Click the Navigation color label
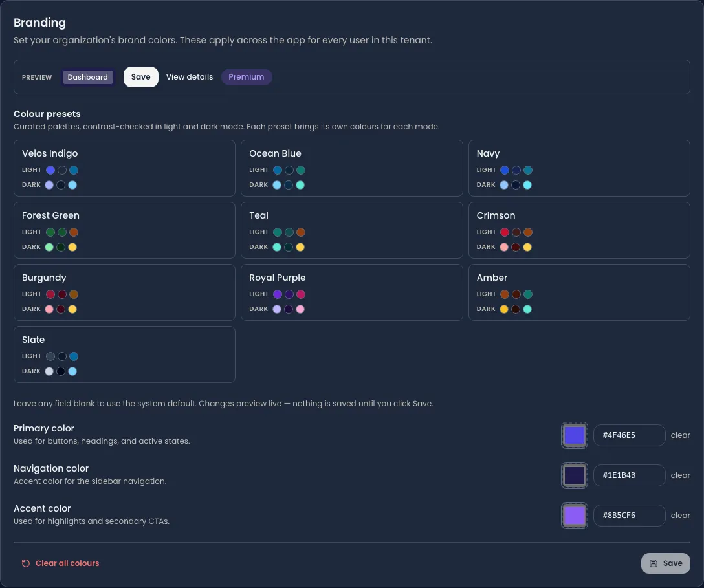Viewport: 704px width, 588px height. pyautogui.click(x=51, y=468)
